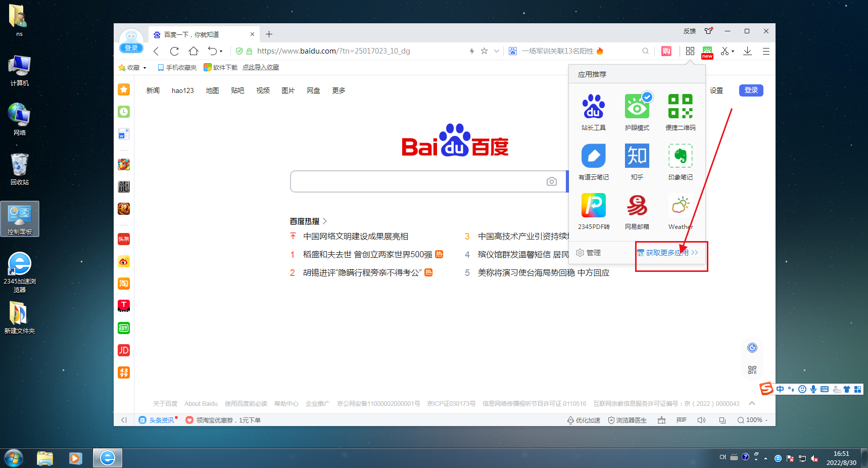This screenshot has width=868, height=468.
Task: Click the search box magnifier icon
Action: [645, 51]
